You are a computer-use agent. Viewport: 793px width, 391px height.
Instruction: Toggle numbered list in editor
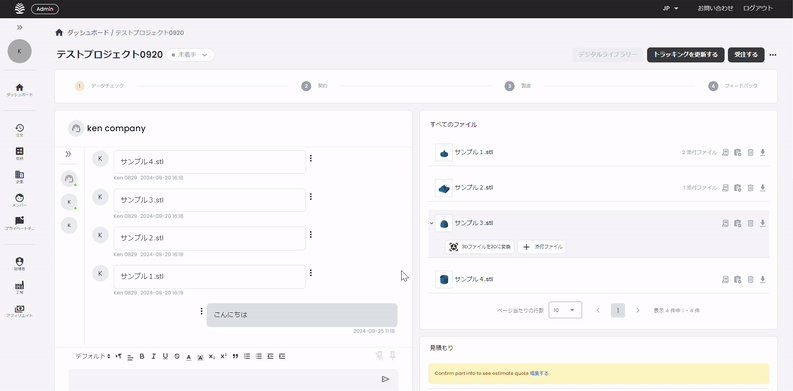point(247,357)
